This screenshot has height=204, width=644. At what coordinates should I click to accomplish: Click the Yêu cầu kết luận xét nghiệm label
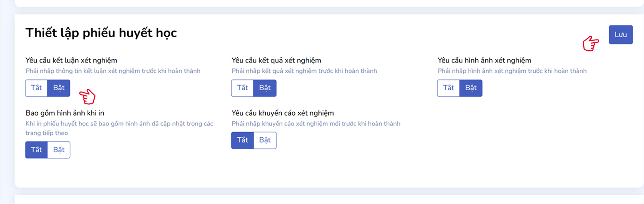(71, 60)
